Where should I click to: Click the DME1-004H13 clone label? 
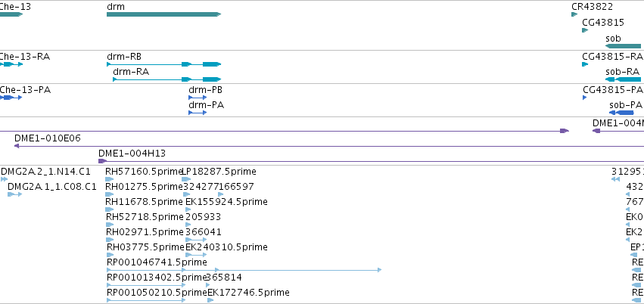(x=132, y=154)
